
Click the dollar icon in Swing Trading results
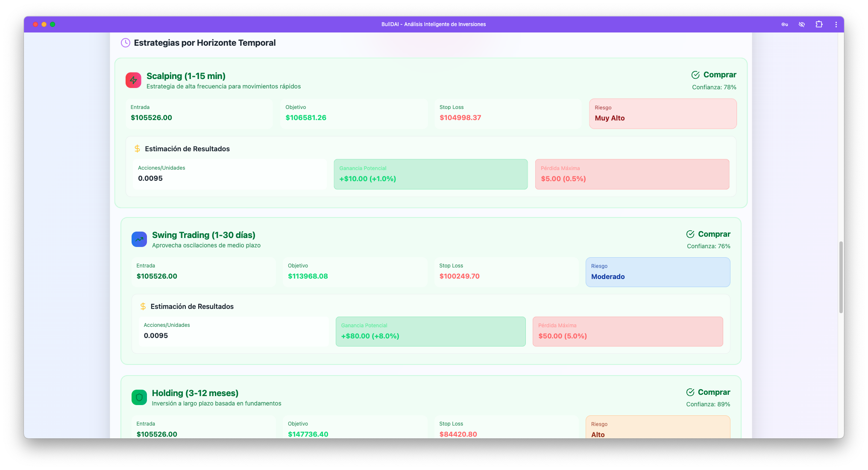tap(143, 306)
